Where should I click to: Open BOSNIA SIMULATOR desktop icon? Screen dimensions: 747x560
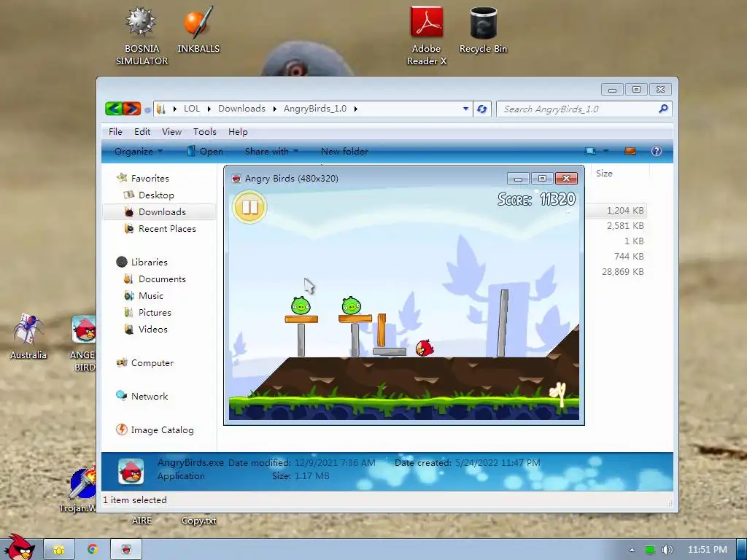coord(142,37)
